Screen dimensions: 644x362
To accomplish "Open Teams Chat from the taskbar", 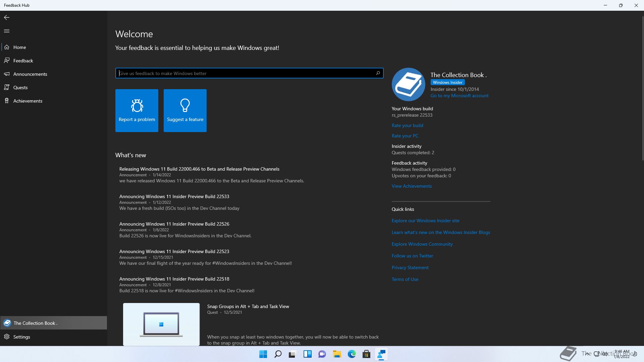I will tap(322, 354).
